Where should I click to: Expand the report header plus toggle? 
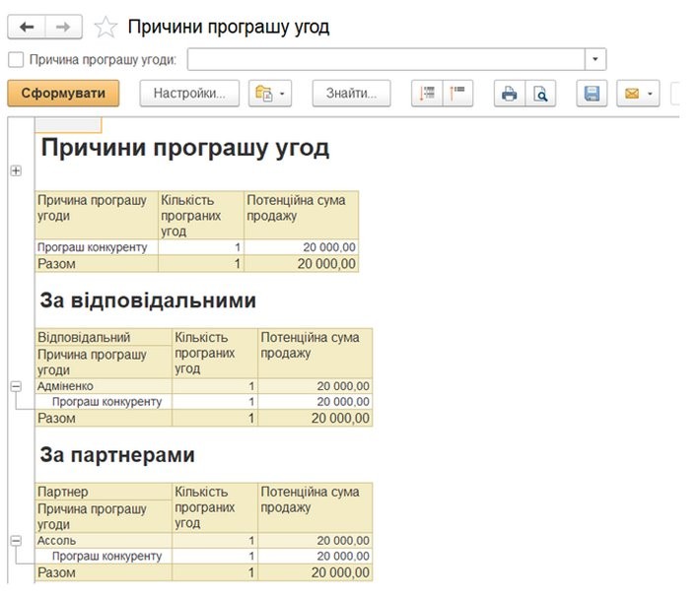[15, 170]
